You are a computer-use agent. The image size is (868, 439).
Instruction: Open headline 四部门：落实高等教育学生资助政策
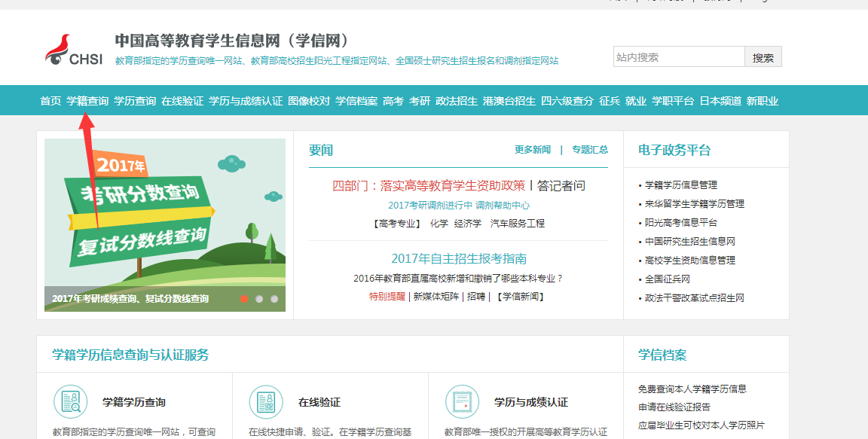pos(429,186)
